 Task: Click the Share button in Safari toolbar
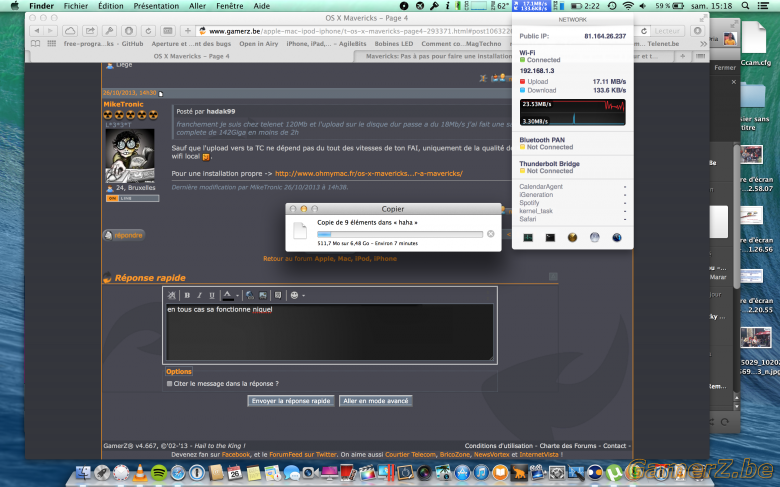(x=90, y=31)
